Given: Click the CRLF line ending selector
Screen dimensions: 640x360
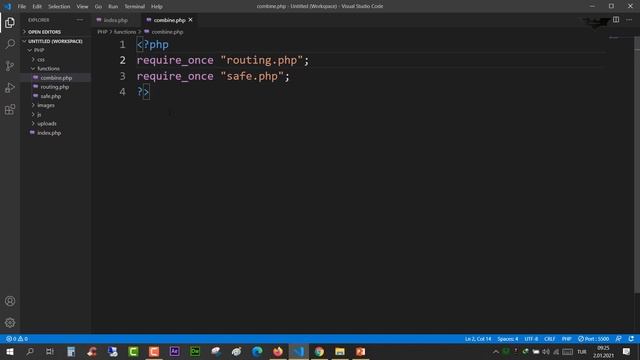Looking at the screenshot, I should [550, 339].
